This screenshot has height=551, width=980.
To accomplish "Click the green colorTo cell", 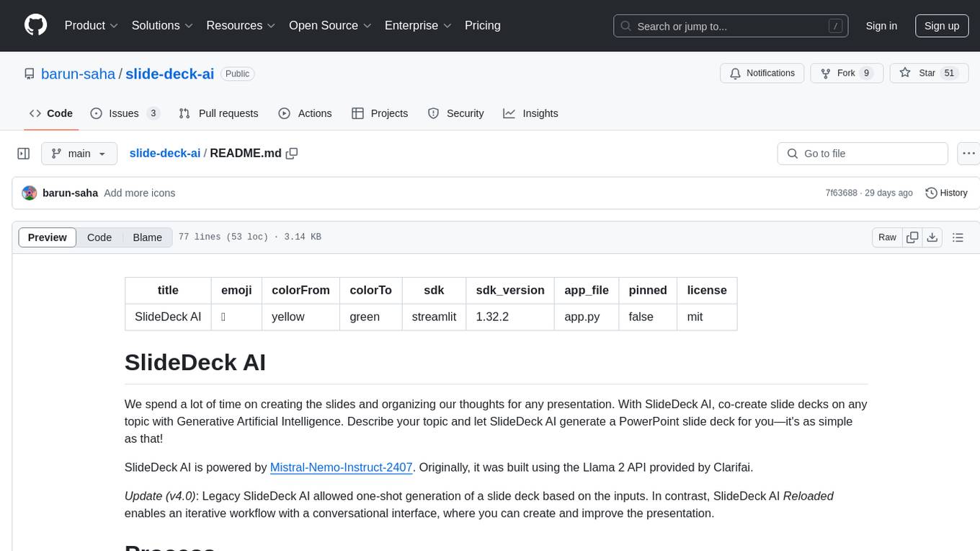I will (x=370, y=317).
